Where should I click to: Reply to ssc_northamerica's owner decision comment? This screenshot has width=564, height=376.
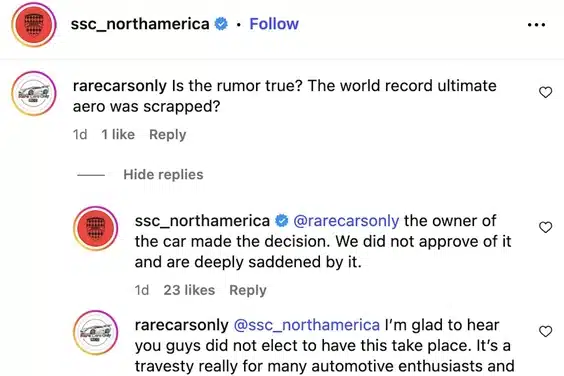(248, 290)
